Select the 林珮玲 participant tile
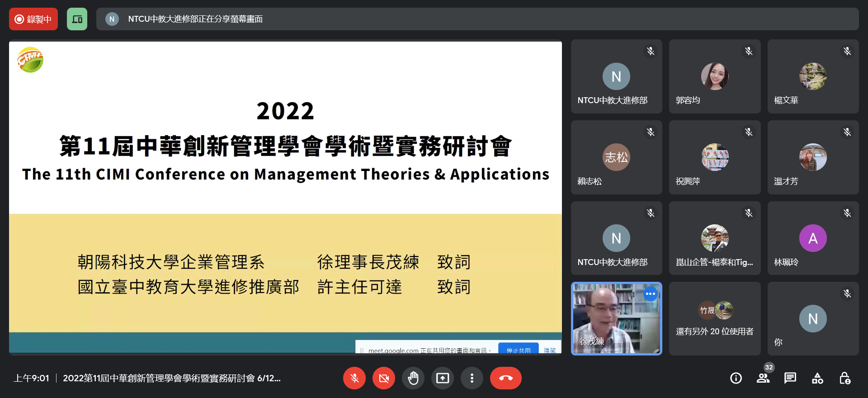Viewport: 868px width, 398px height. pos(813,238)
